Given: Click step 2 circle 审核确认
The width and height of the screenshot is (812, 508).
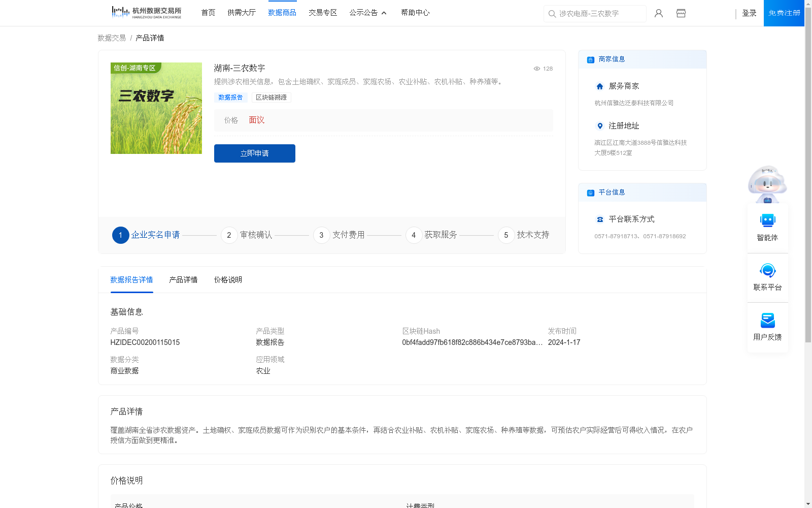Looking at the screenshot, I should pos(229,235).
